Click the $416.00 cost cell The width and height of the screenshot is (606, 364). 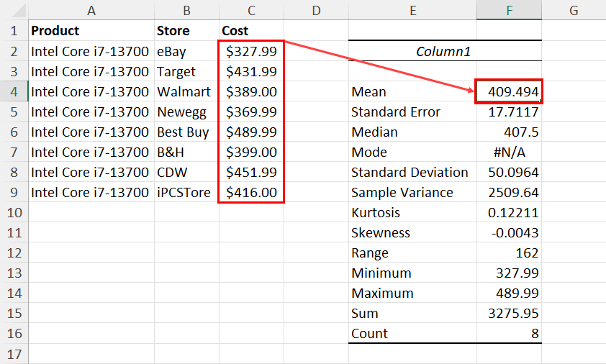tap(252, 192)
